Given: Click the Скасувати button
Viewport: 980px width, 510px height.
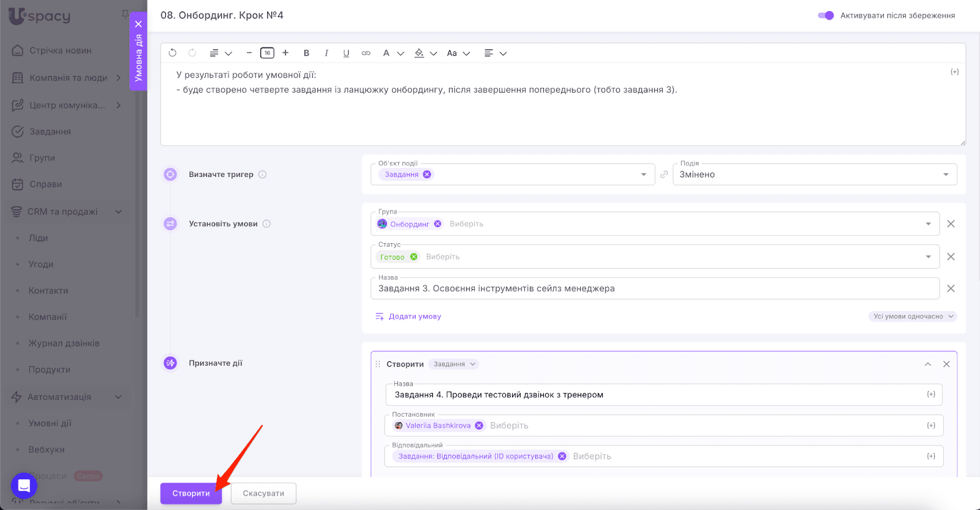Looking at the screenshot, I should coord(263,493).
